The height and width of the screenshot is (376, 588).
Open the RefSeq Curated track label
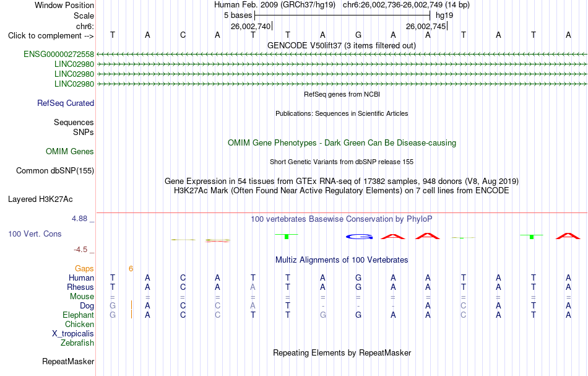click(x=65, y=103)
